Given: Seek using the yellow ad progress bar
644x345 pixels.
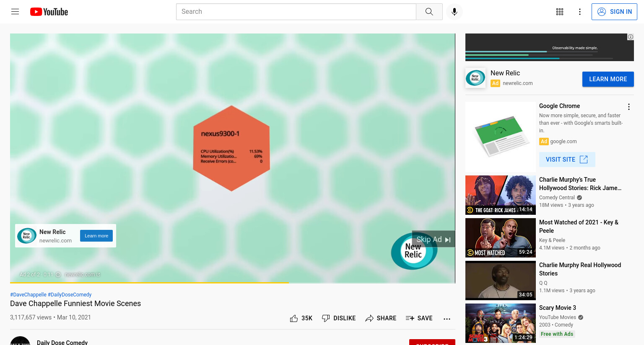Looking at the screenshot, I should point(233,283).
